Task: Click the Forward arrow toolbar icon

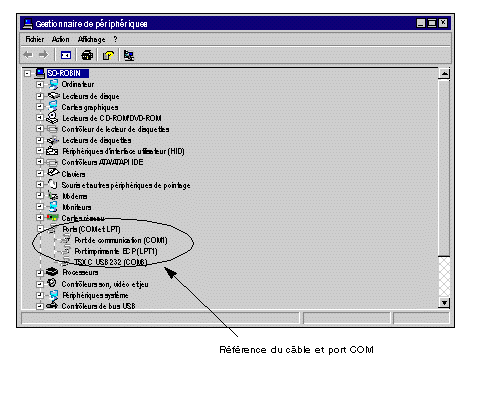Action: point(44,55)
